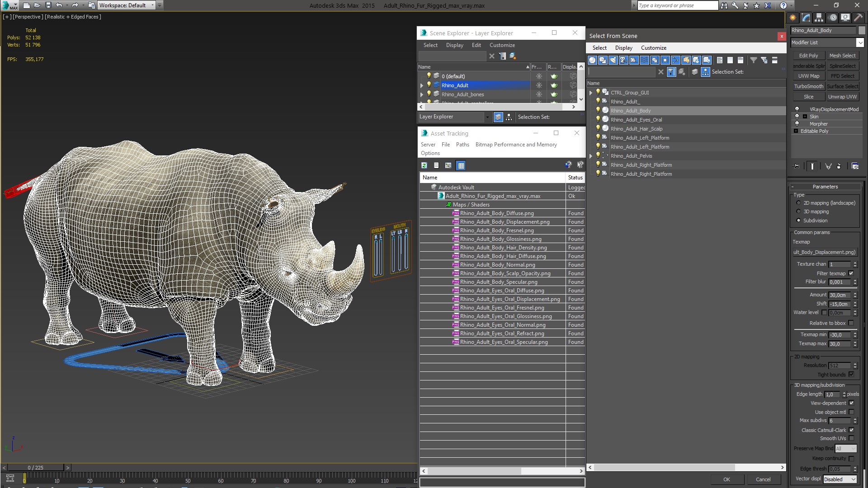
Task: Click the time slider 0 / 225 handle
Action: point(35,468)
